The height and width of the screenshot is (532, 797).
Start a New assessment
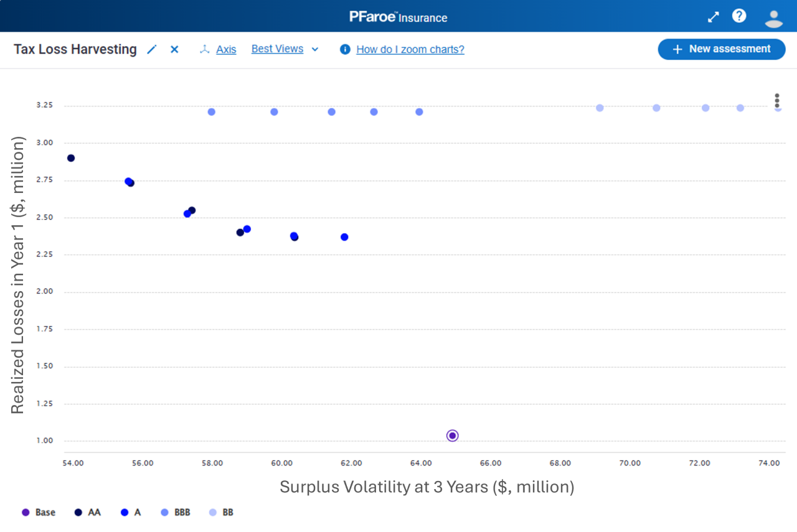pyautogui.click(x=721, y=49)
